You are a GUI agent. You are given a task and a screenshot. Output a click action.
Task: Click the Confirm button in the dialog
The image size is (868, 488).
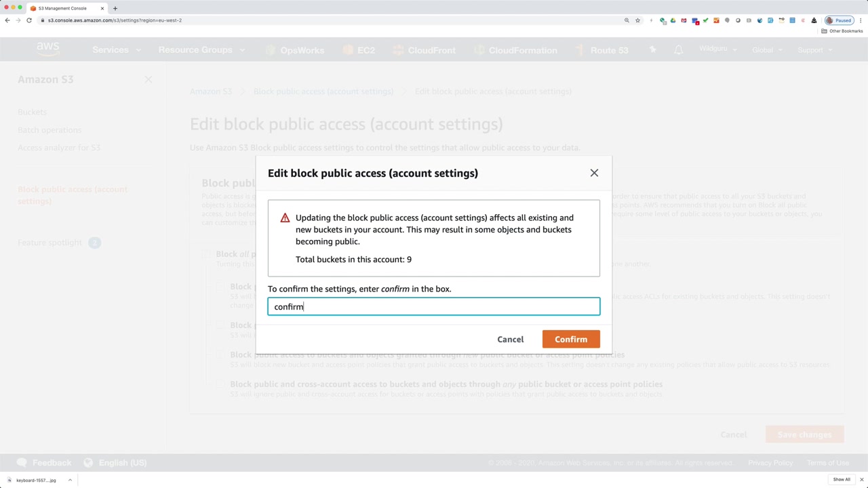point(571,339)
